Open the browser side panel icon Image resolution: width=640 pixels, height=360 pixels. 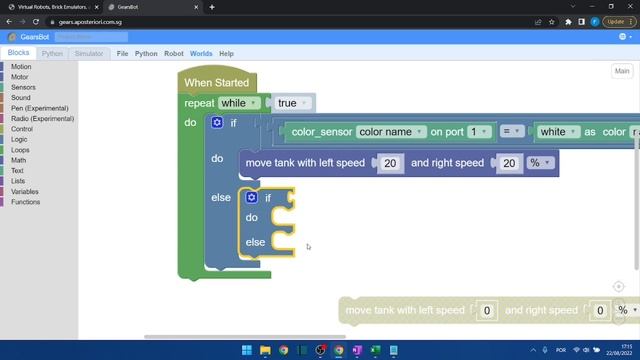581,22
